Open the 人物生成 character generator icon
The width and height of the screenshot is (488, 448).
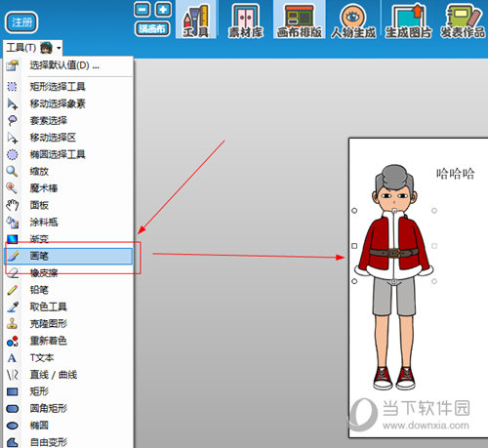click(353, 20)
